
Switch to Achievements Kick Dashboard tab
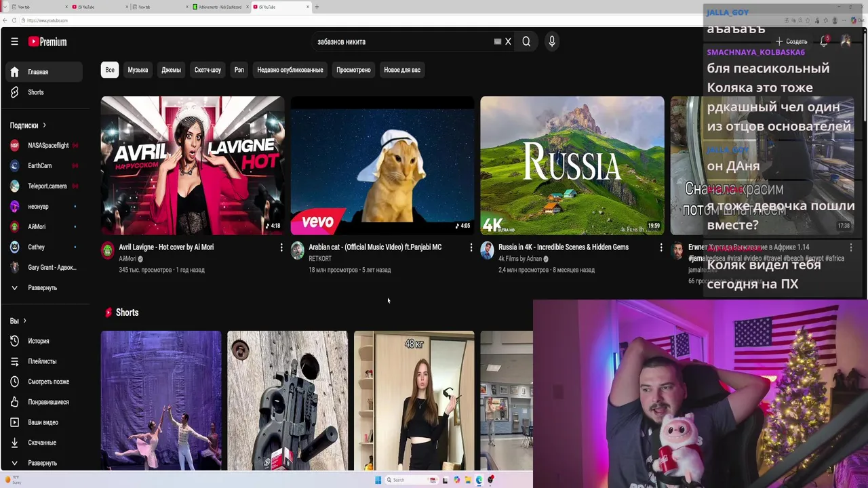220,7
